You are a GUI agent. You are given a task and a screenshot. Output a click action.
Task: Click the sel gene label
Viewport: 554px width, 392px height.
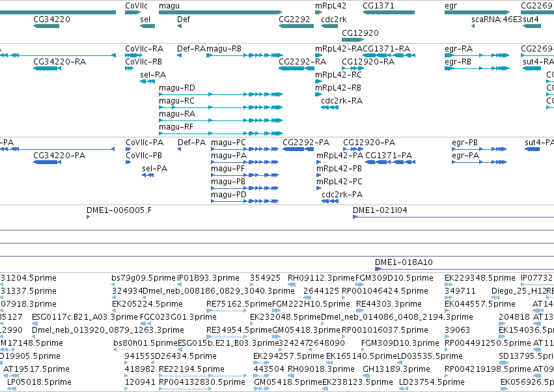coord(145,19)
